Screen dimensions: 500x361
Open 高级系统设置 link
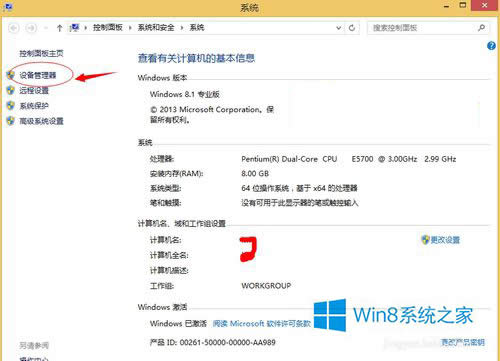pyautogui.click(x=41, y=121)
